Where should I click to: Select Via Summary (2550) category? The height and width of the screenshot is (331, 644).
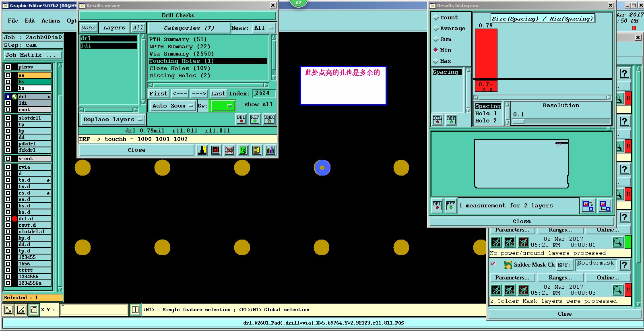208,54
